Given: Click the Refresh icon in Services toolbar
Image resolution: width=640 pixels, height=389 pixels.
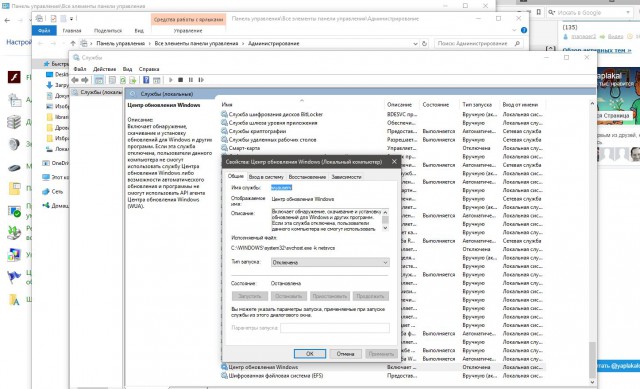Looking at the screenshot, I should (x=122, y=80).
